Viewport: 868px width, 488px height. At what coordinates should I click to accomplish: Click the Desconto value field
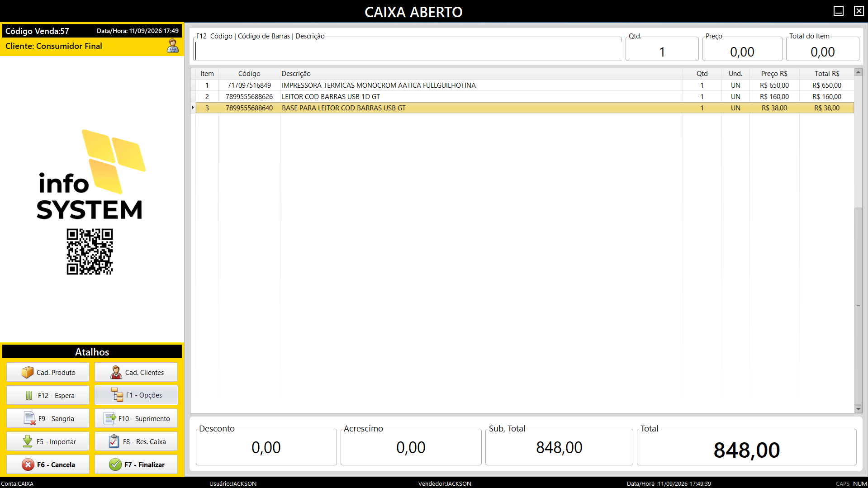pos(266,447)
